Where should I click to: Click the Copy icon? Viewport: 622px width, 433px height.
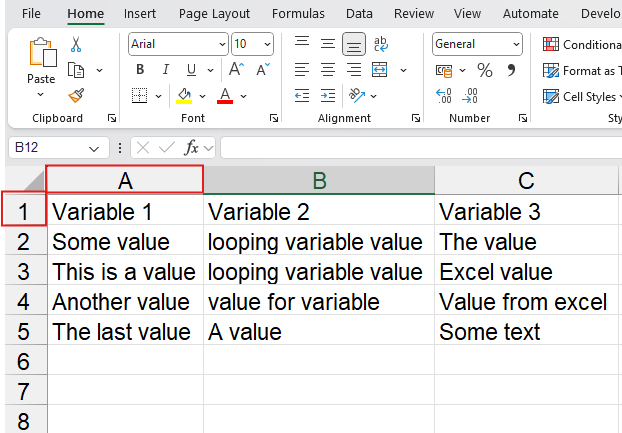(76, 70)
